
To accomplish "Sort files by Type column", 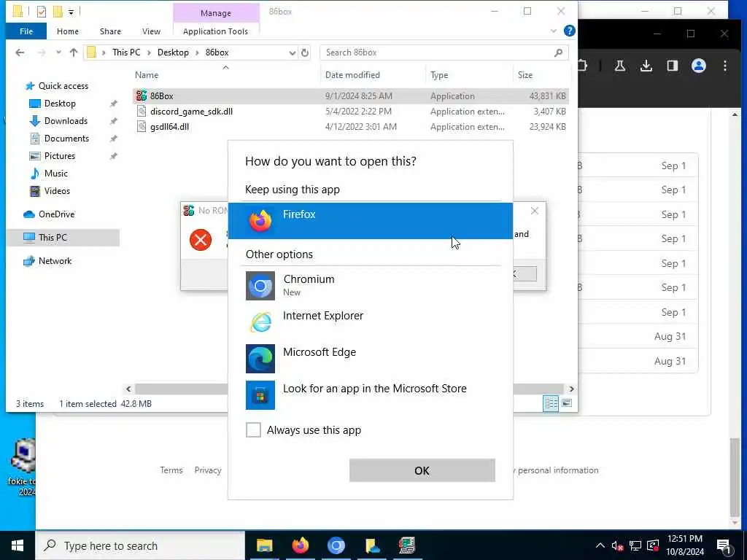I will [x=438, y=75].
